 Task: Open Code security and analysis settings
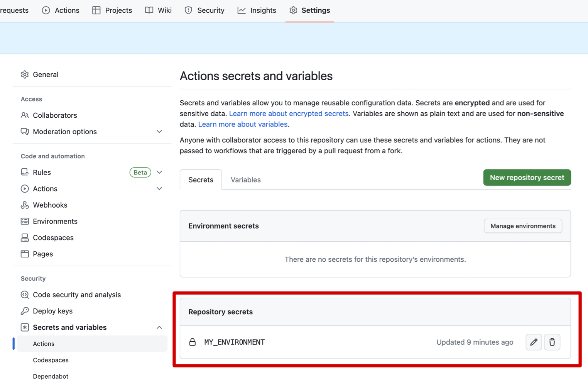[x=76, y=295]
